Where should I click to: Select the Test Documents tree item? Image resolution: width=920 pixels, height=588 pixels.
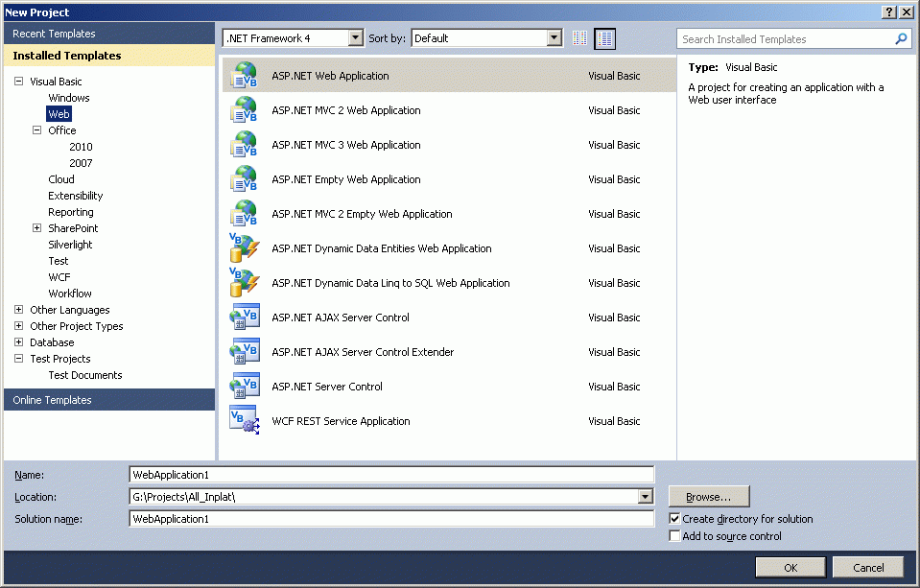pos(85,375)
